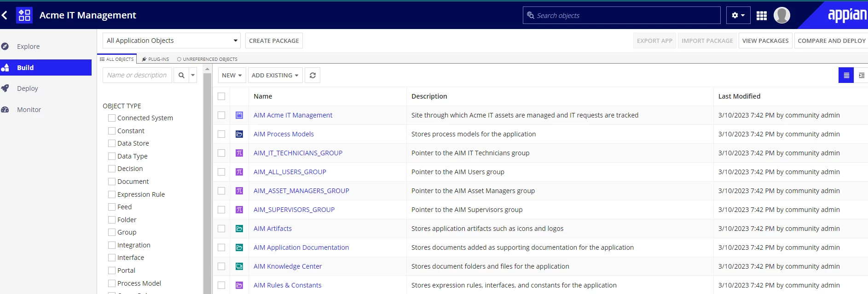Open the All Application Objects dropdown

tap(172, 41)
